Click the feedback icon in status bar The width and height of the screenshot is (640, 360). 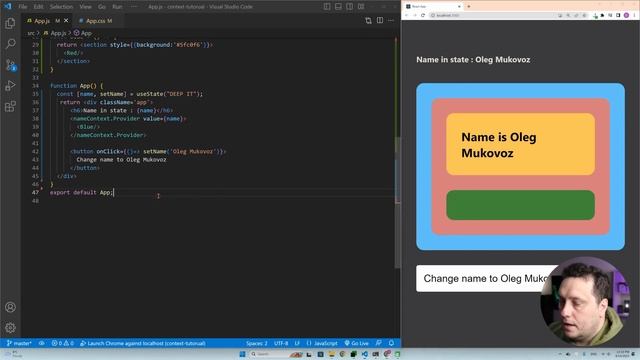tap(379, 343)
